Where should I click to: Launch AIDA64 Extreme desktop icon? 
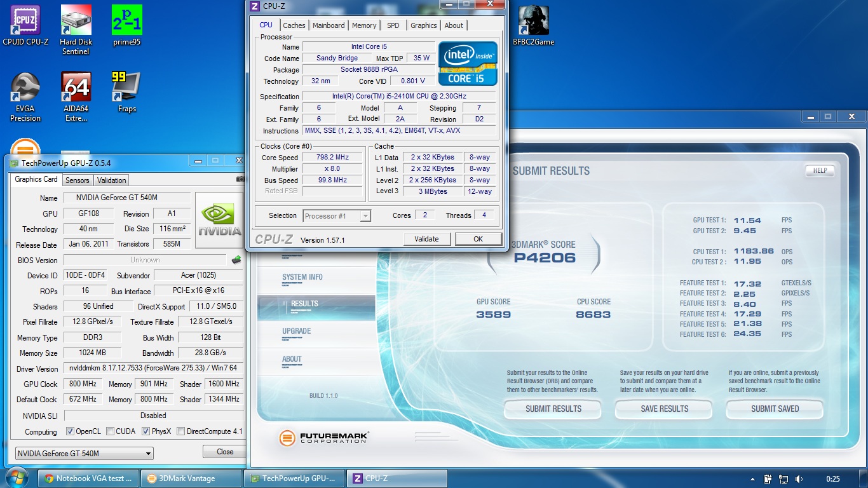(76, 97)
